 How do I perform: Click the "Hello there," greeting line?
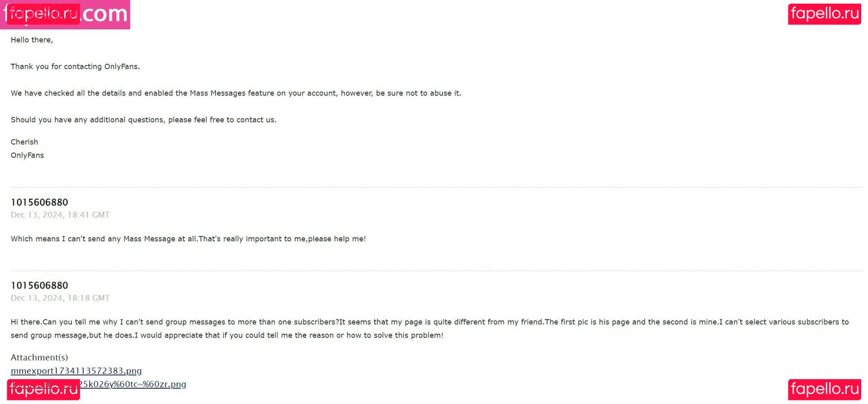[x=32, y=40]
